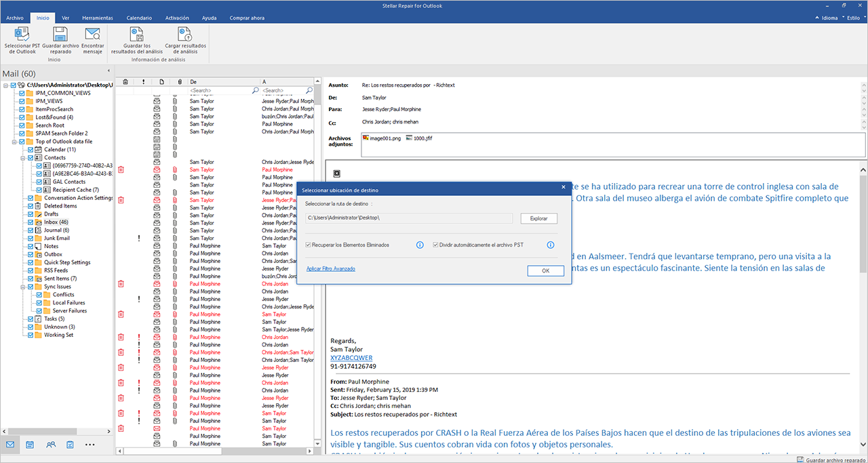
Task: Switch to the Calendario tab
Action: pyautogui.click(x=138, y=18)
